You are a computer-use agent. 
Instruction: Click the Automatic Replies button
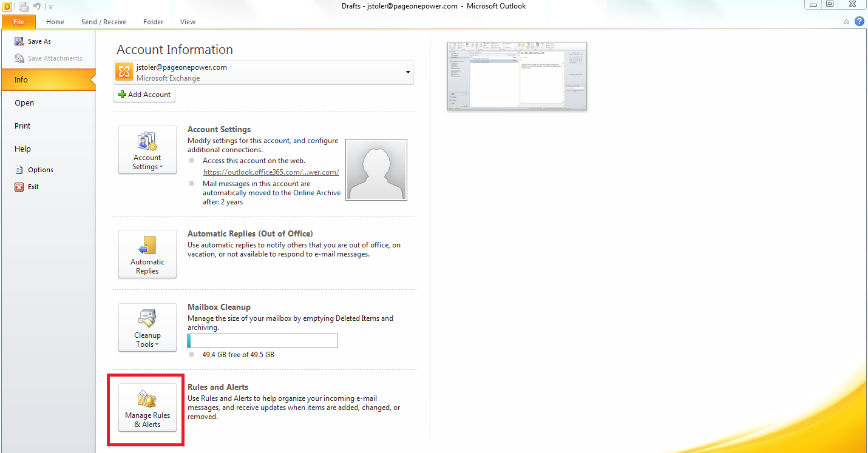tap(147, 254)
